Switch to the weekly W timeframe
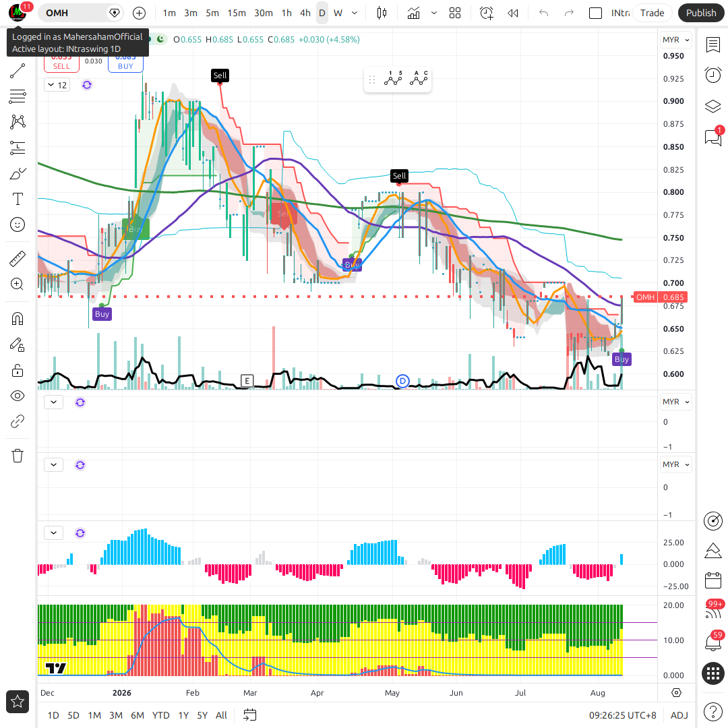The height and width of the screenshot is (728, 728). pyautogui.click(x=338, y=13)
